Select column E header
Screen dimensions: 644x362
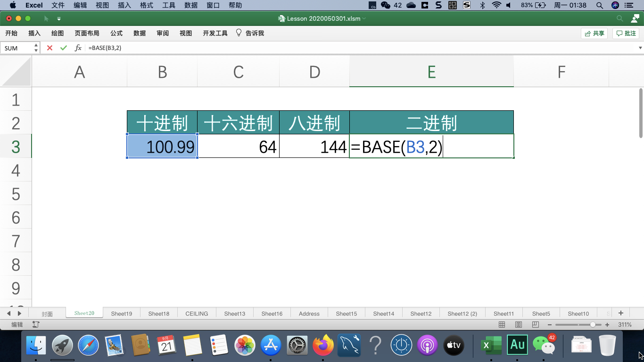431,72
